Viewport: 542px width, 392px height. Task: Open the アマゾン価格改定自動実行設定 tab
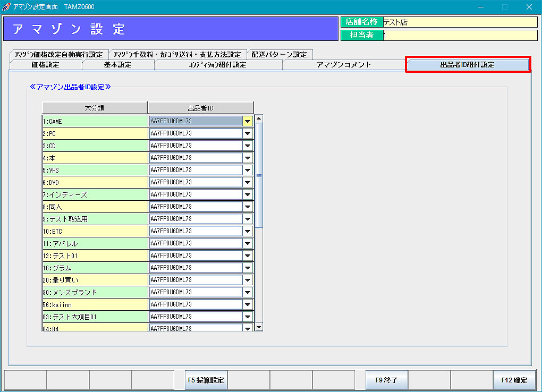(x=58, y=54)
